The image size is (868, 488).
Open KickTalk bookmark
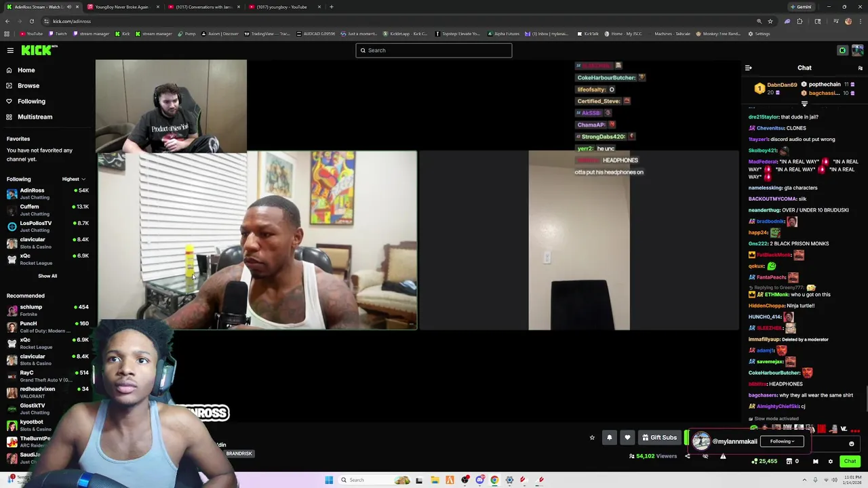588,33
